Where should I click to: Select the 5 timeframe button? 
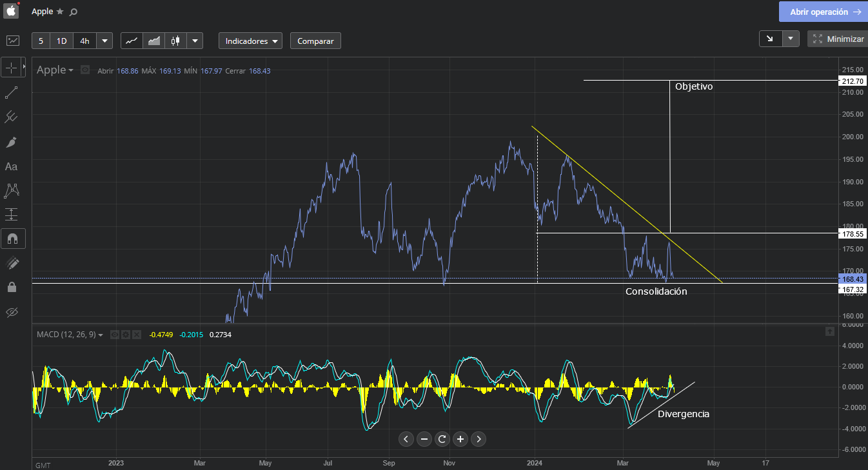click(x=41, y=41)
